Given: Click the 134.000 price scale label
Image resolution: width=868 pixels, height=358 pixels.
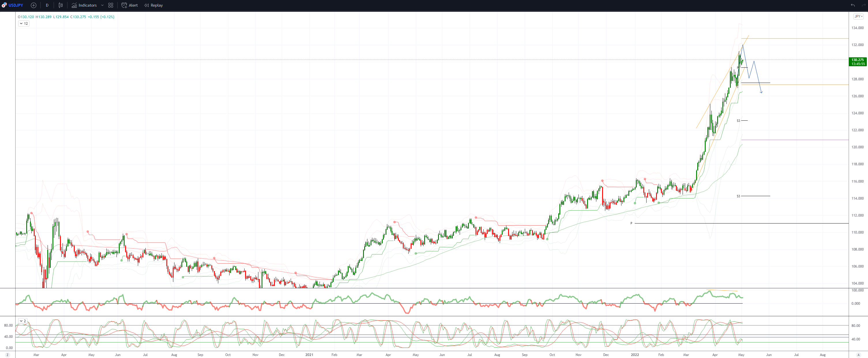Looking at the screenshot, I should (858, 28).
